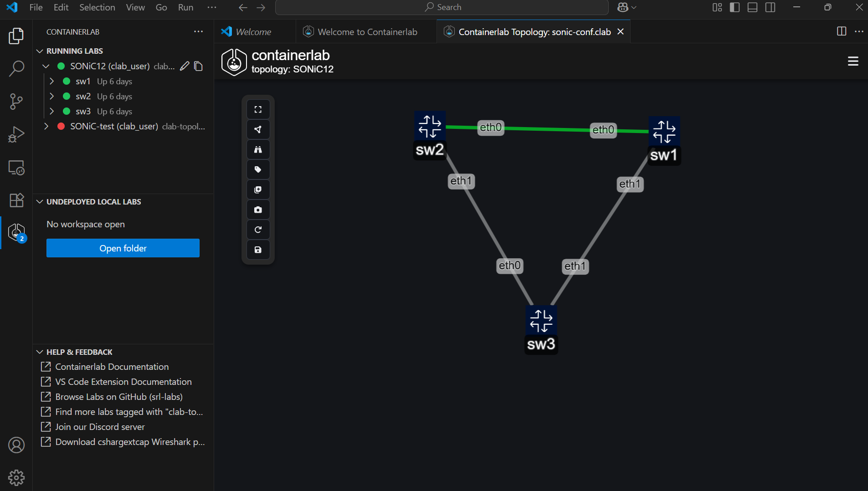Image resolution: width=868 pixels, height=491 pixels.
Task: Click the camera capture icon in topology toolbar
Action: pos(258,210)
